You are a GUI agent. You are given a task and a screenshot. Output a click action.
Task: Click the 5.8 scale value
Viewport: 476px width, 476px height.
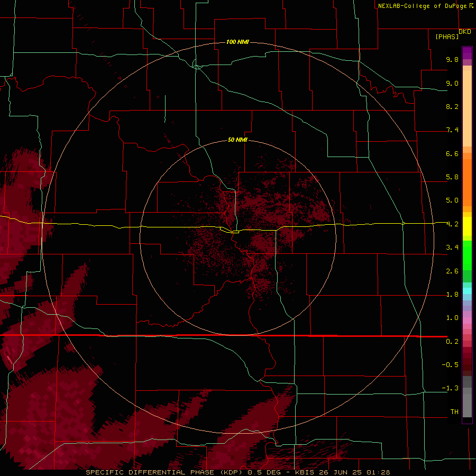(452, 177)
